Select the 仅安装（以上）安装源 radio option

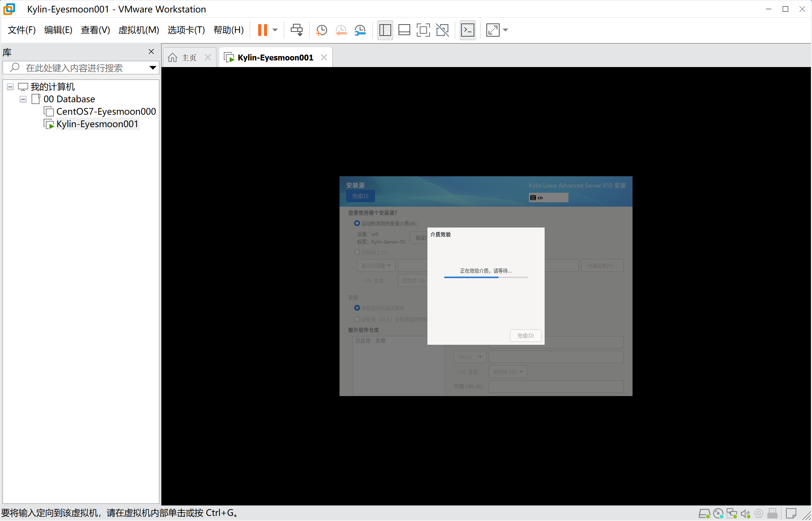click(x=357, y=319)
